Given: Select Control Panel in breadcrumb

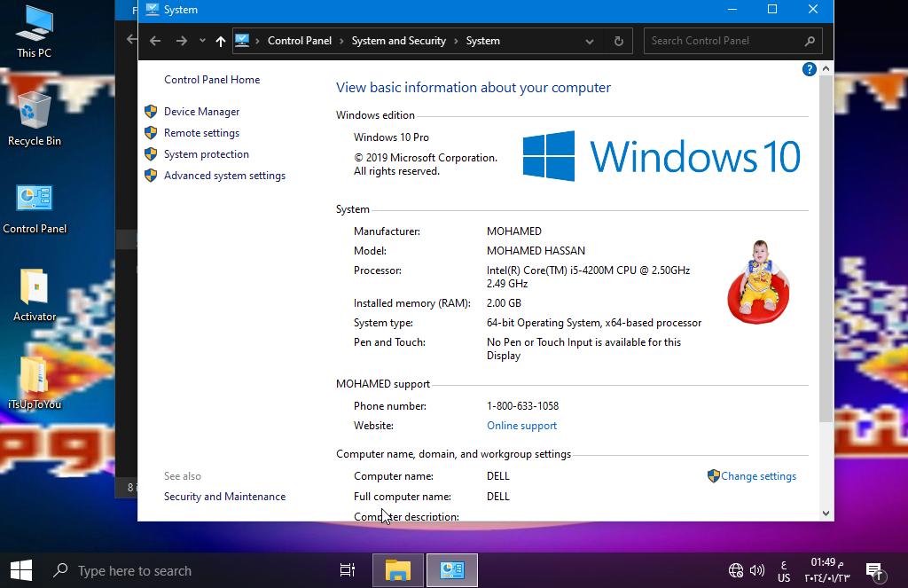Looking at the screenshot, I should [x=300, y=41].
